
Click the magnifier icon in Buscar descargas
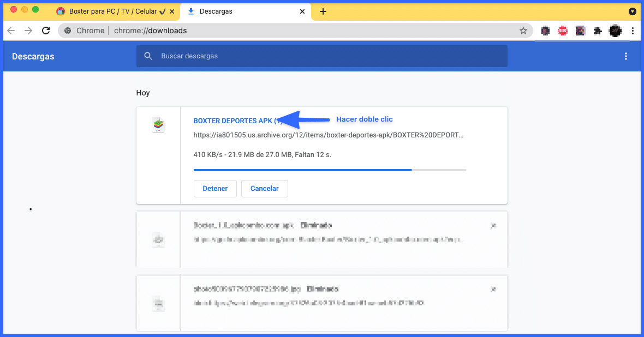(148, 56)
